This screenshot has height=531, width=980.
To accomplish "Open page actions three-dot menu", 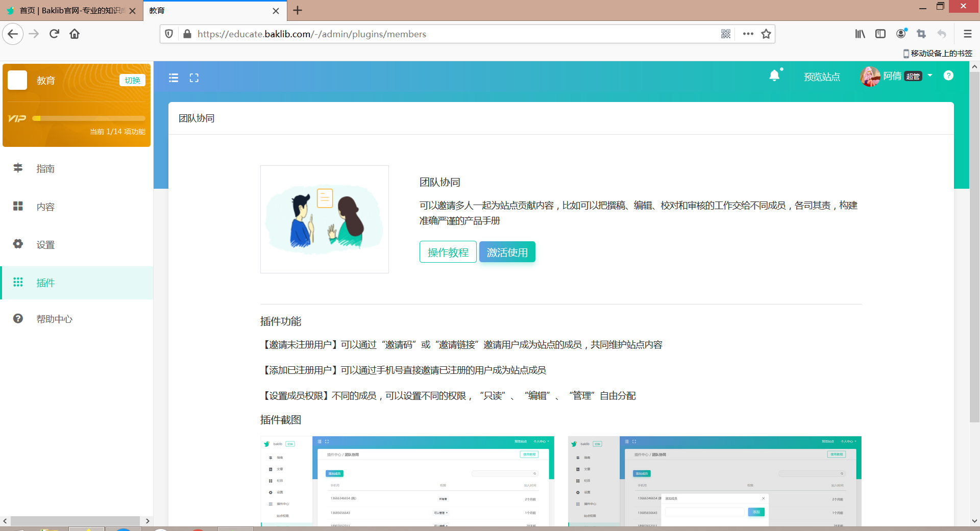I will click(x=748, y=34).
